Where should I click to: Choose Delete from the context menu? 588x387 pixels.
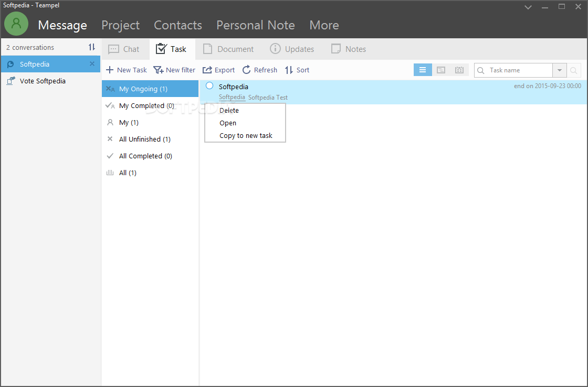point(245,111)
